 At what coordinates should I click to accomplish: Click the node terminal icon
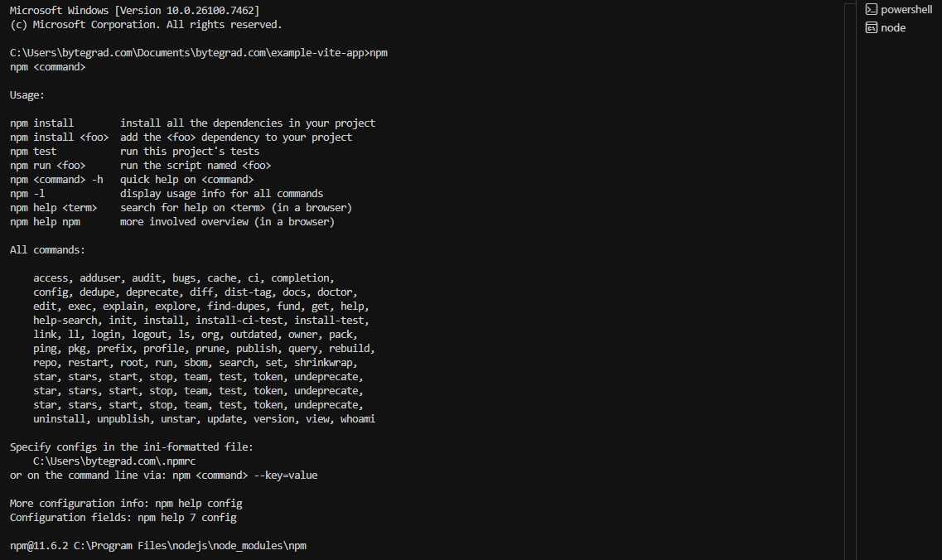tap(871, 28)
